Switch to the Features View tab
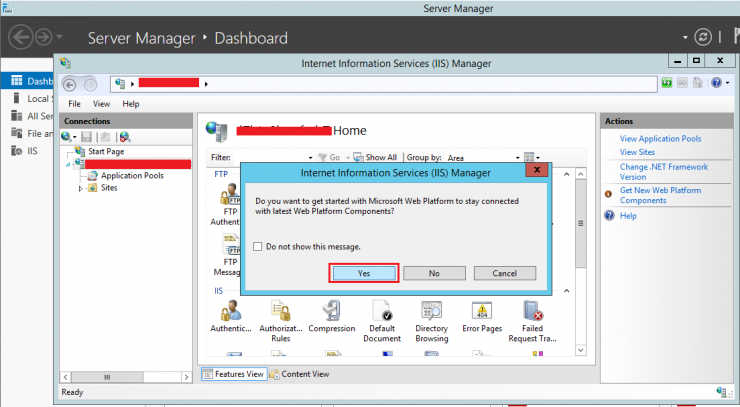740x407 pixels. tap(234, 374)
